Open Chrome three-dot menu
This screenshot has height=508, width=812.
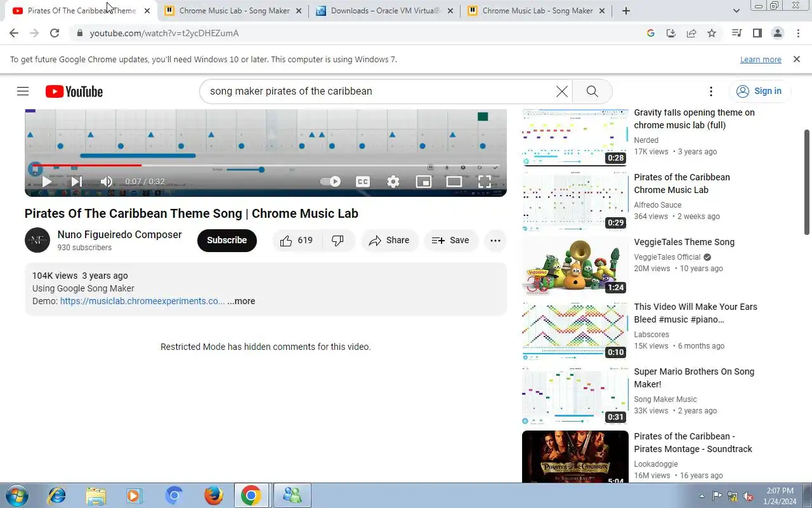point(797,33)
